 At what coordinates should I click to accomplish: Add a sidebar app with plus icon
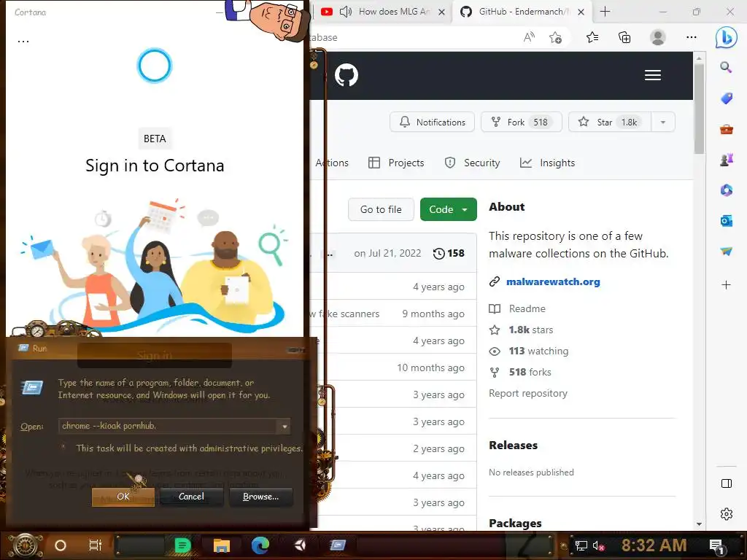(x=726, y=285)
